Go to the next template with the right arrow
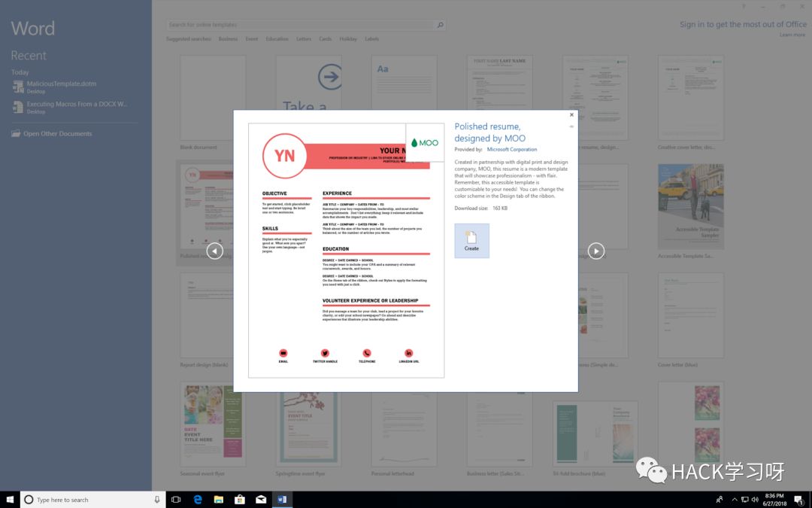 [596, 251]
